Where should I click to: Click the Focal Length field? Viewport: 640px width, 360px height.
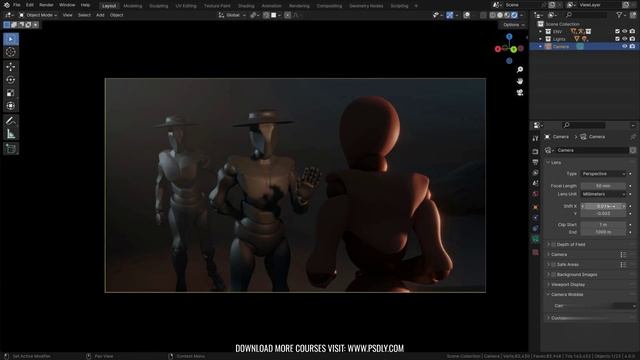coord(603,186)
